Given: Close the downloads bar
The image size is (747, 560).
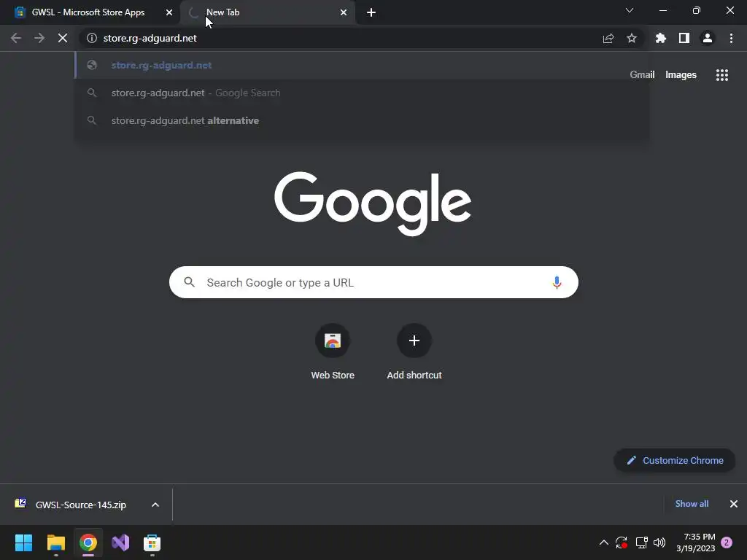Looking at the screenshot, I should (734, 504).
